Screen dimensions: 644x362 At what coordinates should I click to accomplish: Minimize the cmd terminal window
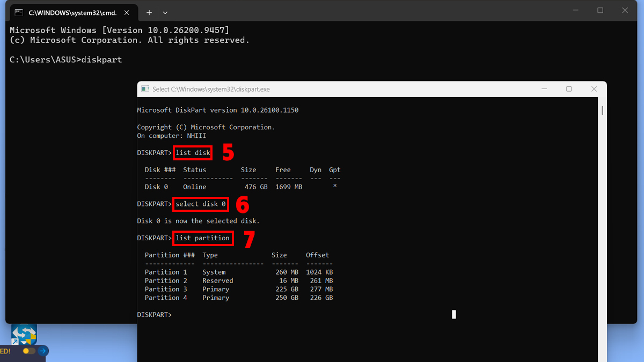(576, 10)
